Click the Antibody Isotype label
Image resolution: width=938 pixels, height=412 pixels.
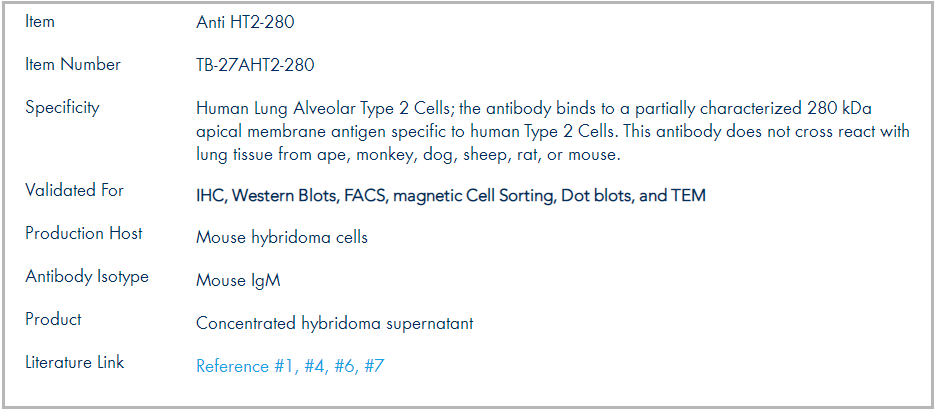pyautogui.click(x=87, y=277)
